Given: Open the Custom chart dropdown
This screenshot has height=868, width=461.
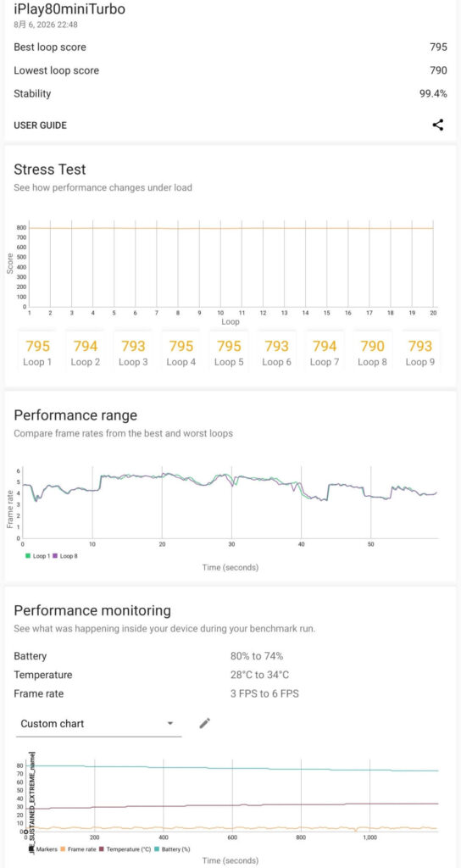Looking at the screenshot, I should pos(98,724).
